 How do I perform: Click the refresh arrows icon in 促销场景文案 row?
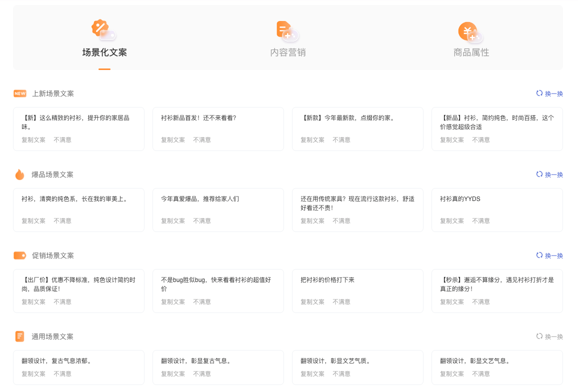click(539, 255)
